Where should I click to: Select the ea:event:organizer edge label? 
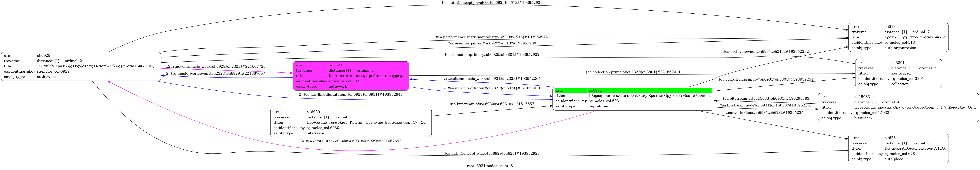click(x=492, y=43)
